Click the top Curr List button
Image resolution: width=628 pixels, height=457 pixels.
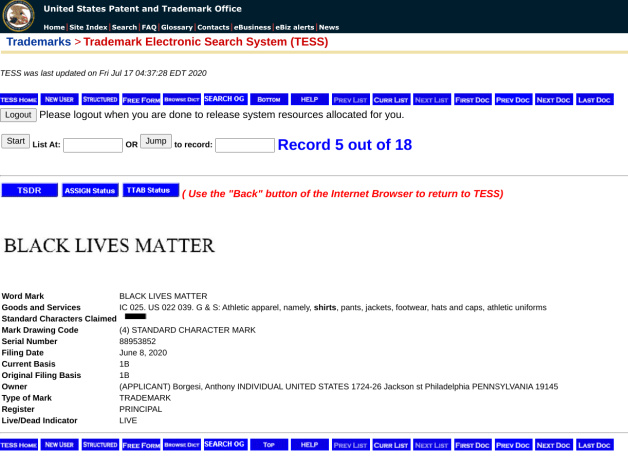click(x=391, y=99)
